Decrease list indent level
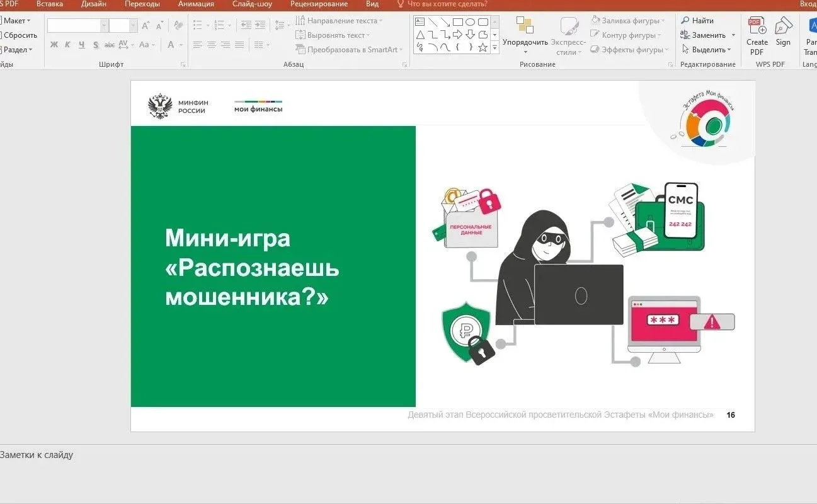Screen dimensions: 817x504 pyautogui.click(x=246, y=26)
